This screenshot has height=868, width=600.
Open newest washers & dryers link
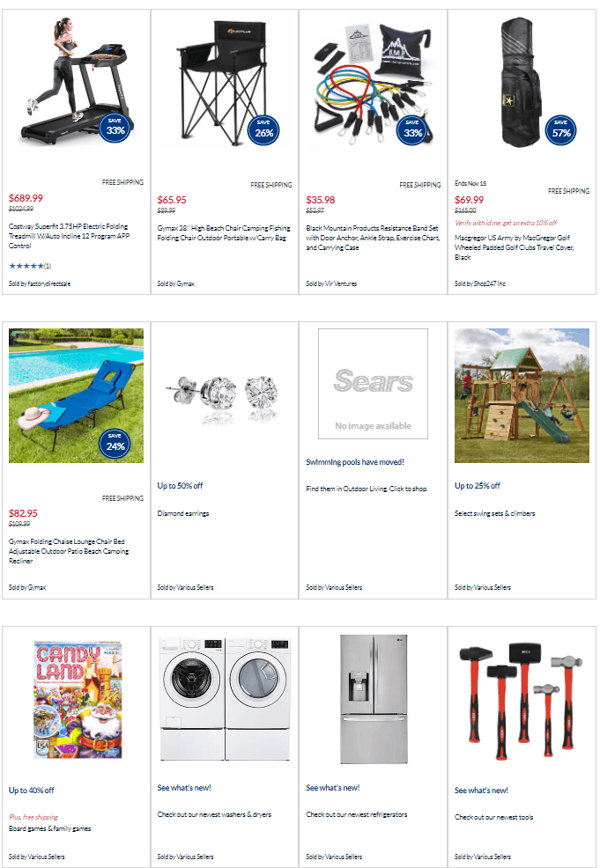[x=214, y=815]
